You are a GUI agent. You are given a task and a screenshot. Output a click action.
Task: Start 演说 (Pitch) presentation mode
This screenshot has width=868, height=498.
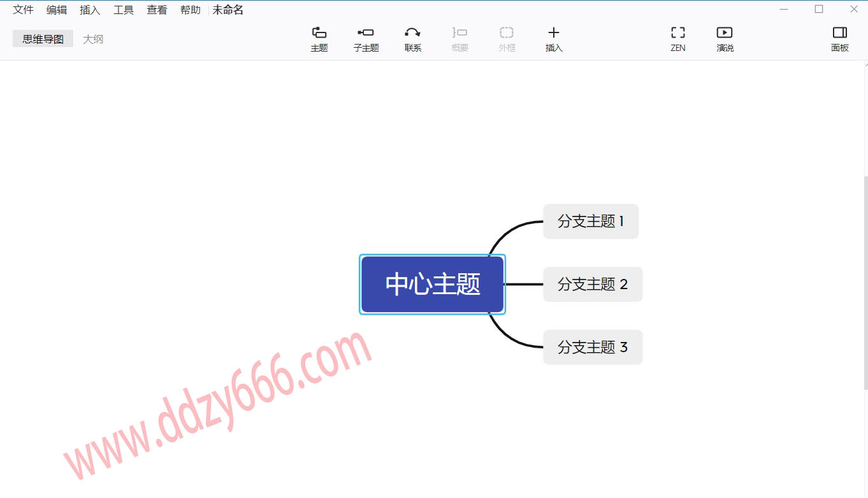point(725,39)
